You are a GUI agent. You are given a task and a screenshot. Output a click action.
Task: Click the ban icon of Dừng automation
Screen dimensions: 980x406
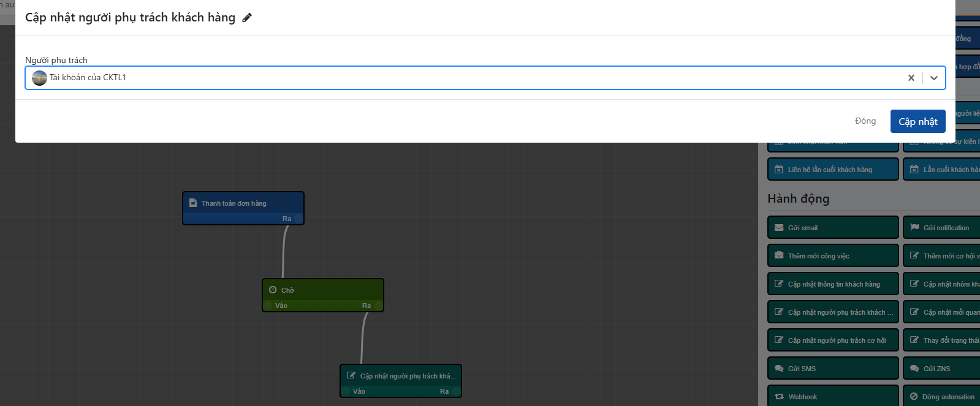[914, 397]
